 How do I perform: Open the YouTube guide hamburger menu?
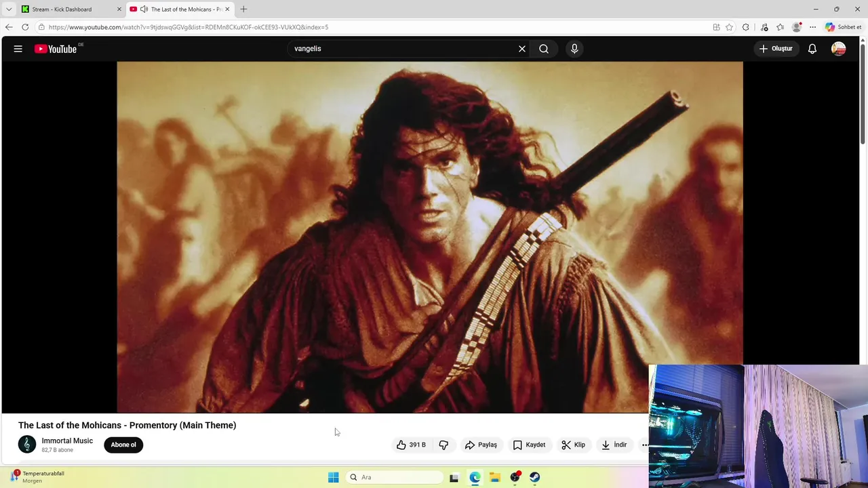click(18, 49)
